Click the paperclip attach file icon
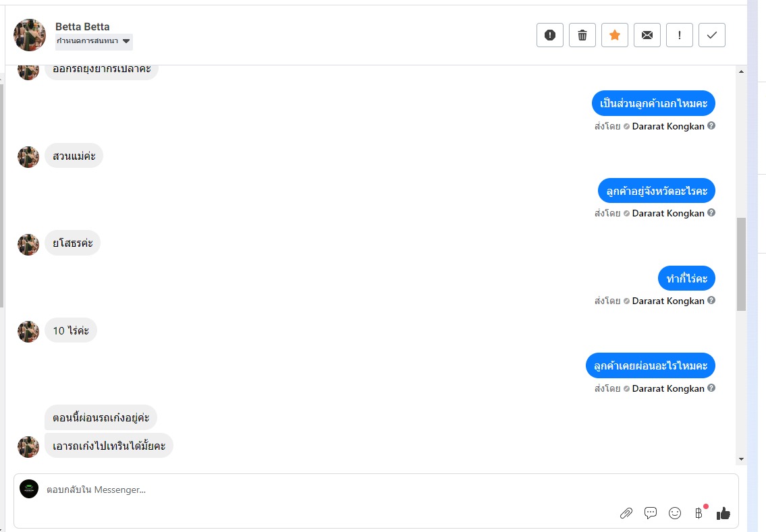Image resolution: width=766 pixels, height=532 pixels. (x=626, y=513)
